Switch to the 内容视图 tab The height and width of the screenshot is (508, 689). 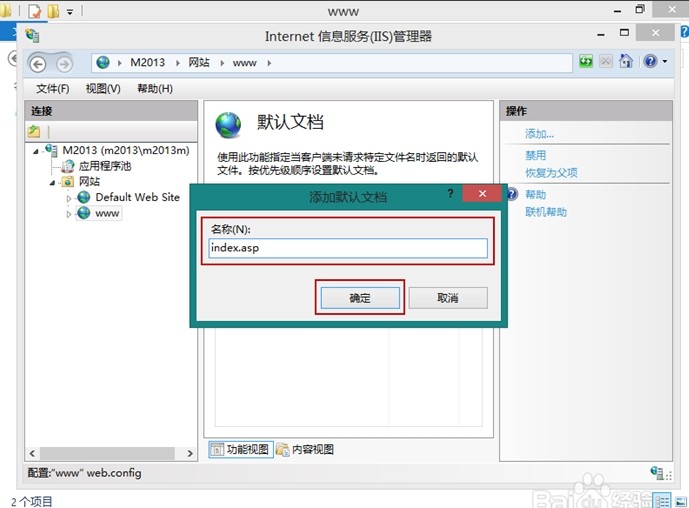pos(305,450)
